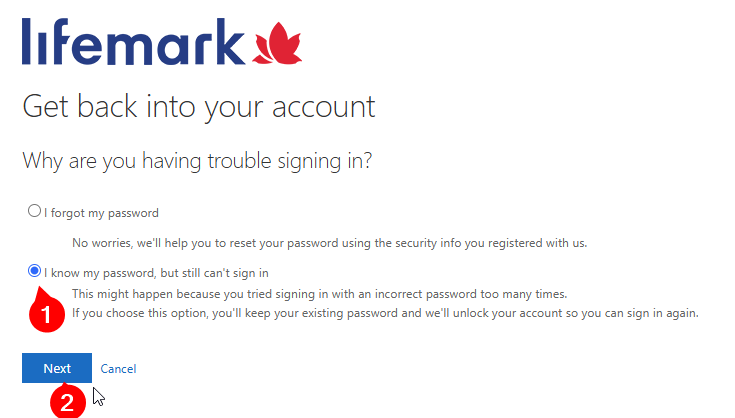The image size is (735, 418).
Task: Select the 'I forgot my password' radio button
Action: coord(34,211)
